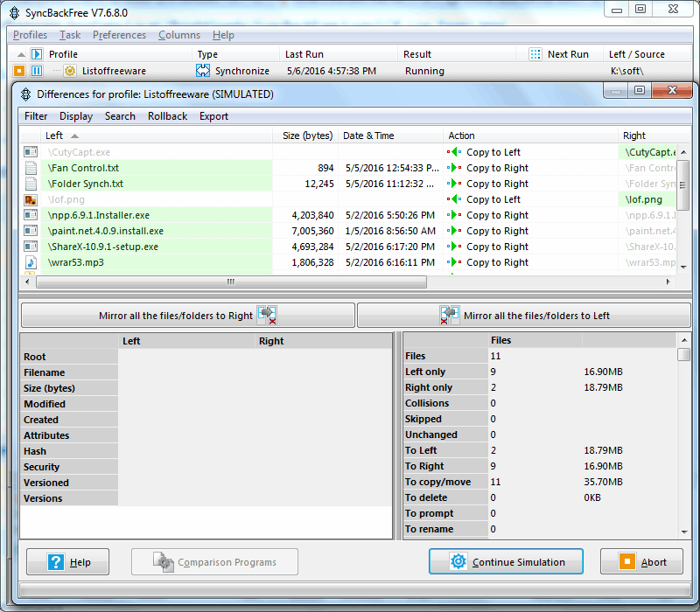Click the K:\soft\ source path

[626, 71]
